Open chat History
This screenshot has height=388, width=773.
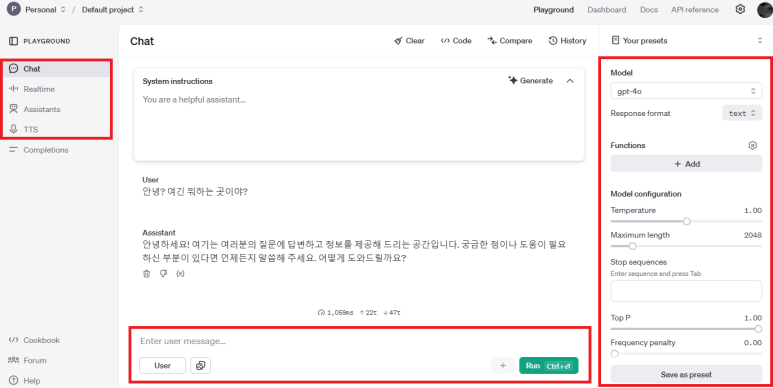tap(567, 41)
